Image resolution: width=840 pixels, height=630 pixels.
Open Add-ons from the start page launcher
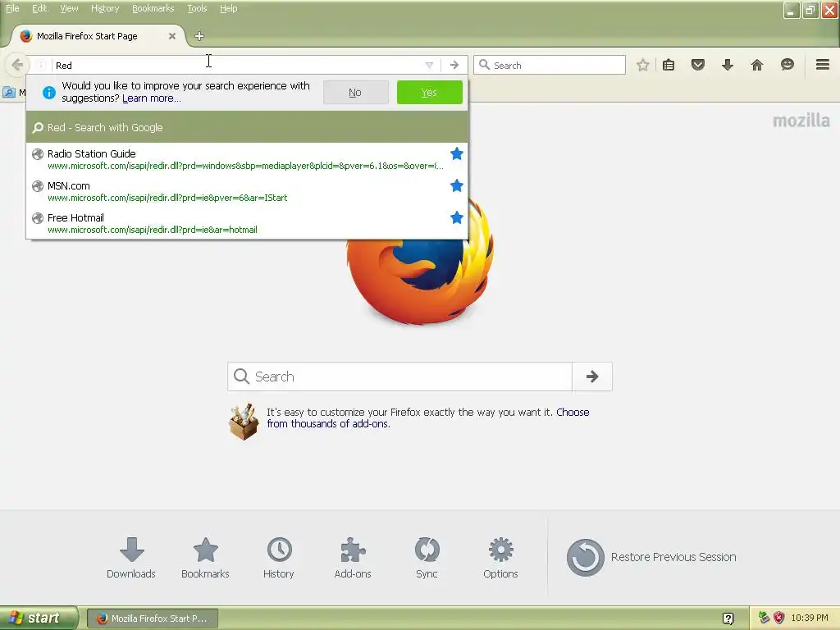tap(353, 558)
